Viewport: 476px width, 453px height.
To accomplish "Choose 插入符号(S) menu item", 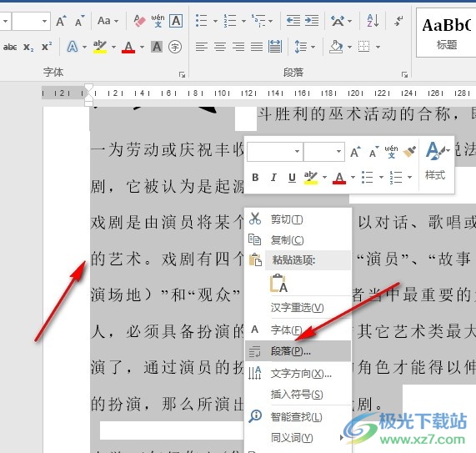I will pos(298,395).
